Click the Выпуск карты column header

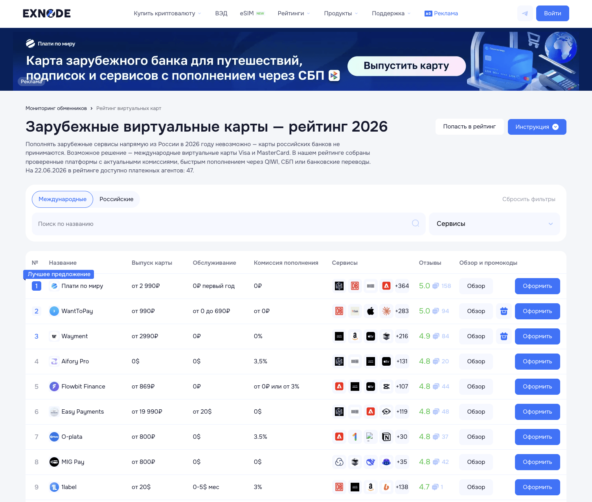(x=152, y=263)
